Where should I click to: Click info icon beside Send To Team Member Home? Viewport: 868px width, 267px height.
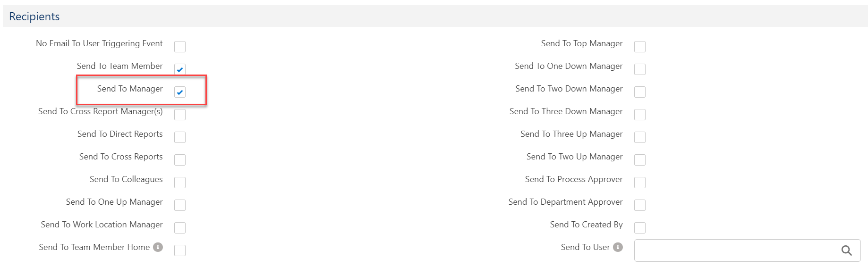158,247
